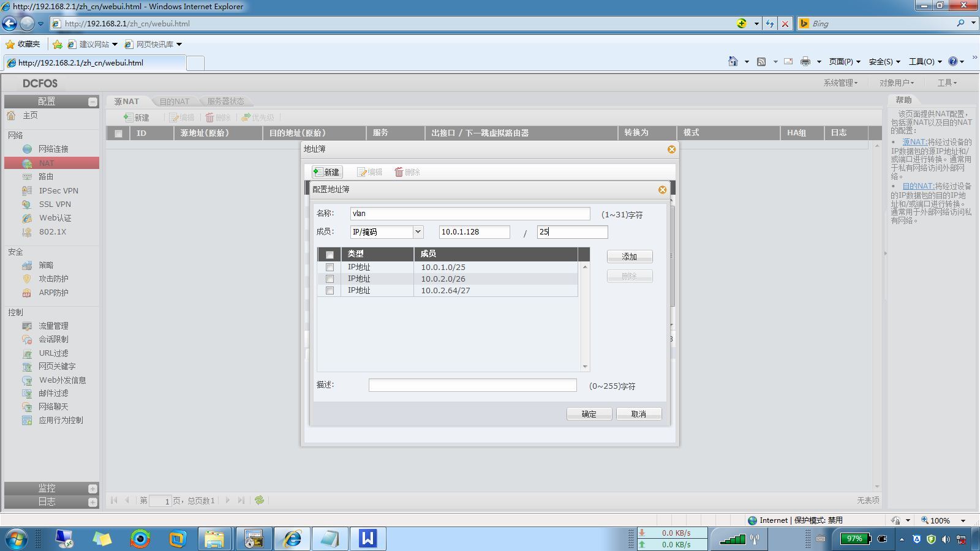This screenshot has height=551, width=980.
Task: Open 流量管理 traffic management icon
Action: pos(27,326)
